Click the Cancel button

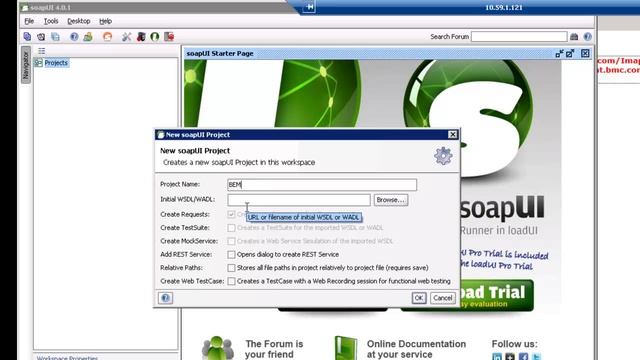443,298
